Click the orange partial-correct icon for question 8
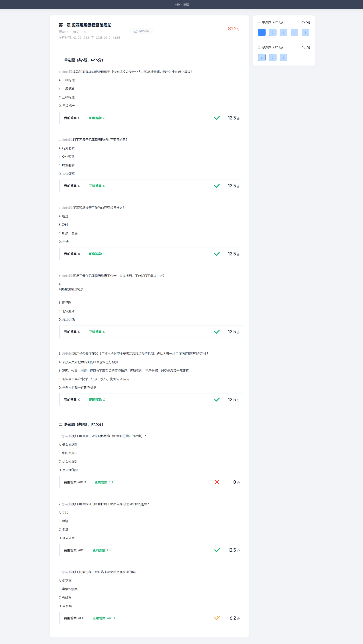Viewport: 363px width, 644px height. point(217,618)
